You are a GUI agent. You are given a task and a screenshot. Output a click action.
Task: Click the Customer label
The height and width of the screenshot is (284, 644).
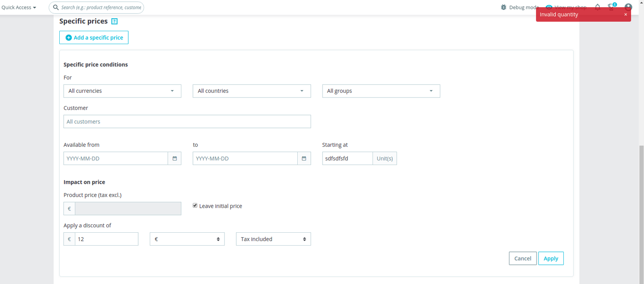point(76,108)
